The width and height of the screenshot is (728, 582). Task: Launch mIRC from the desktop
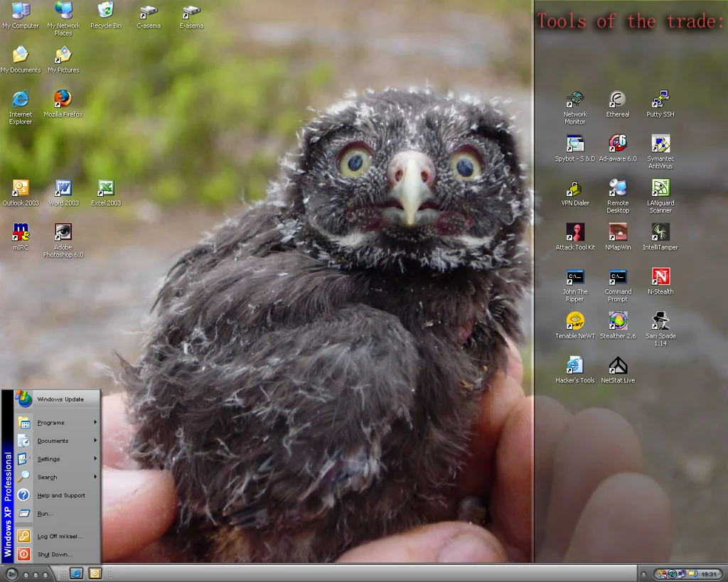21,233
